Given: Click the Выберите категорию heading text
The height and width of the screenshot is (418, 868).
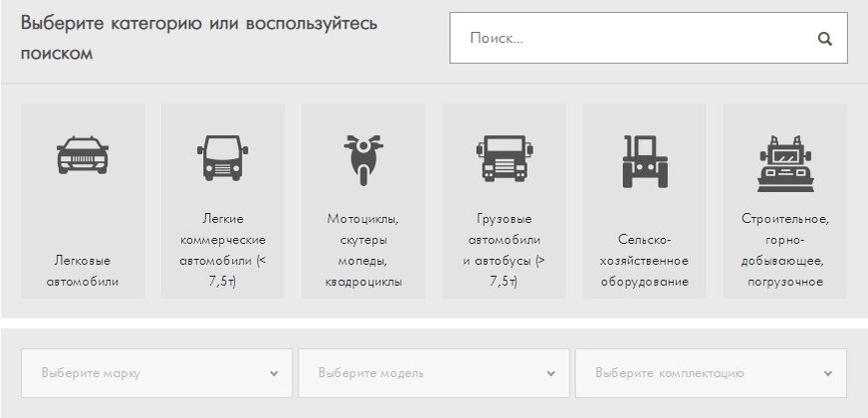Looking at the screenshot, I should click(x=199, y=39).
